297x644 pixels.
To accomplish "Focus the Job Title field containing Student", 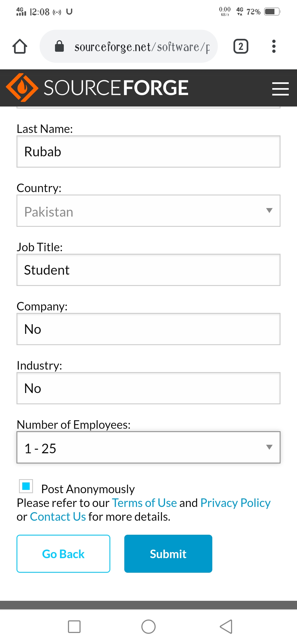I will click(148, 270).
